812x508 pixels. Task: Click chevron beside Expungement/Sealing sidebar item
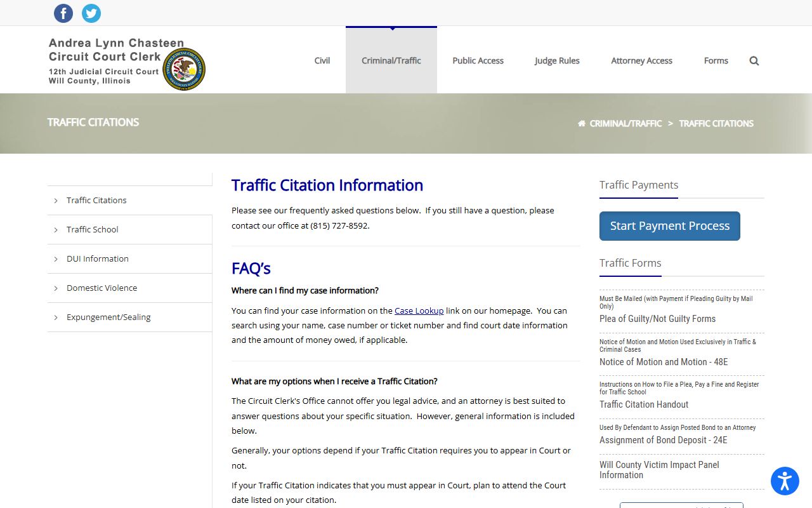56,317
